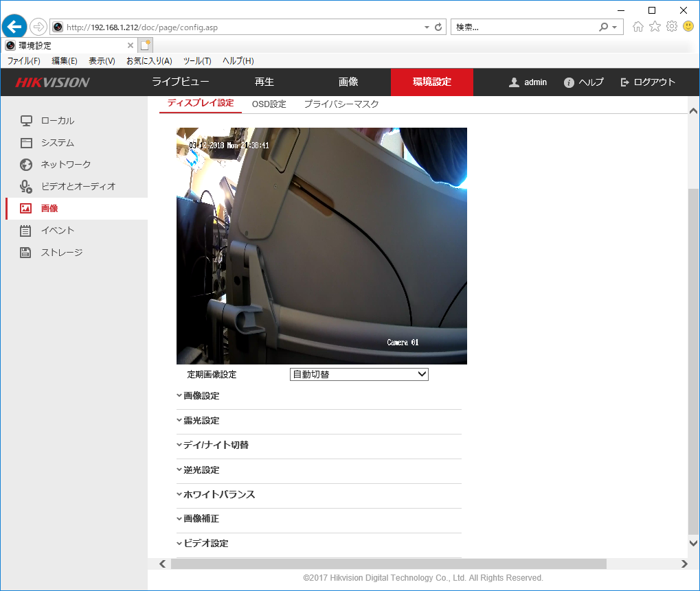Open the ヘルプ(H) menu in menu bar
Screen dimensions: 700x591
238,60
